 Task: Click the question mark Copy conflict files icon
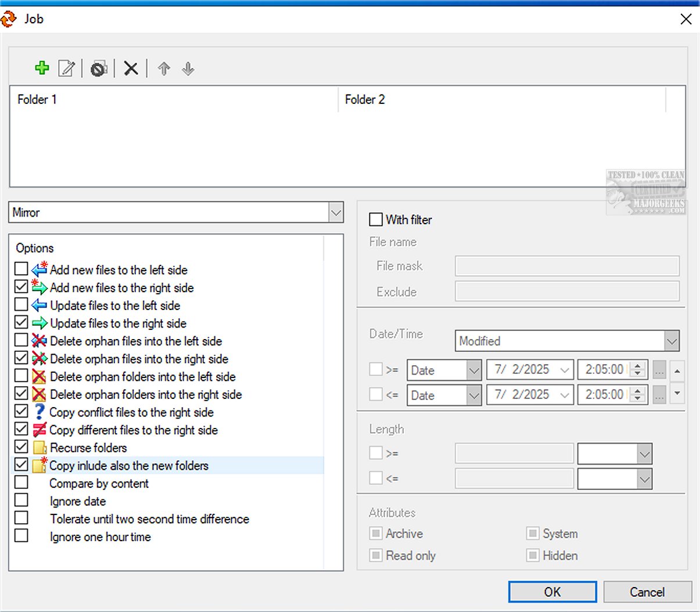point(39,412)
